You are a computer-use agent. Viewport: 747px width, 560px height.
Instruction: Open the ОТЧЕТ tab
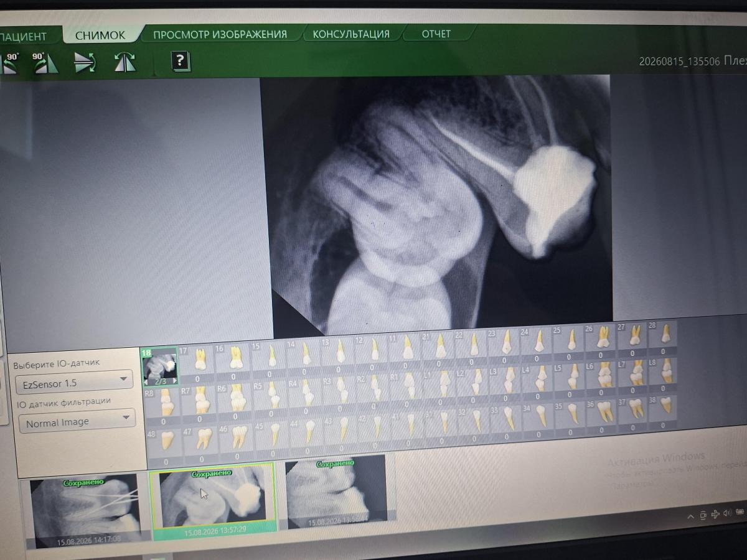pos(436,33)
